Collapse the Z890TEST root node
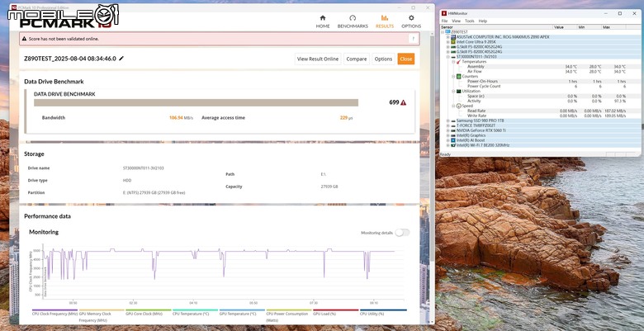The width and height of the screenshot is (644, 331). click(443, 31)
